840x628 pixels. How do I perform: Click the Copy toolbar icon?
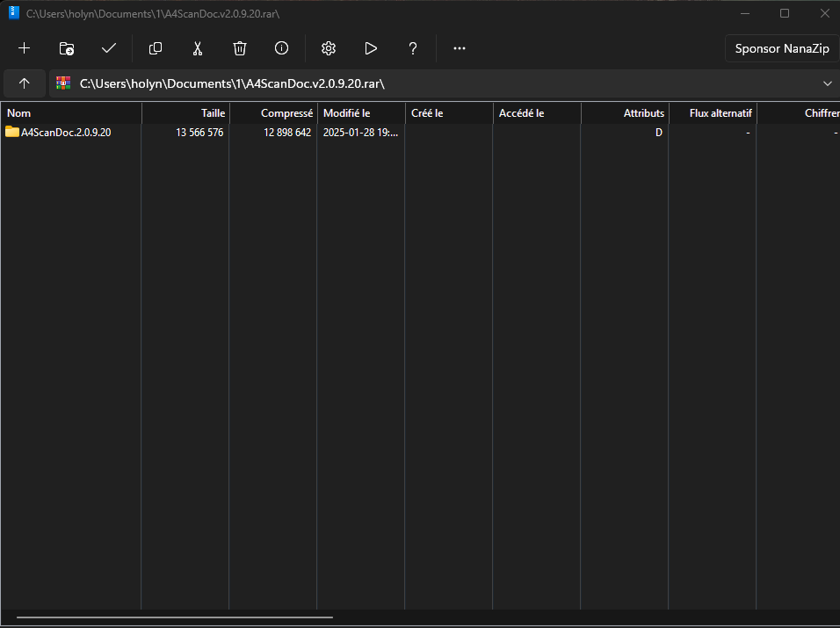[156, 48]
